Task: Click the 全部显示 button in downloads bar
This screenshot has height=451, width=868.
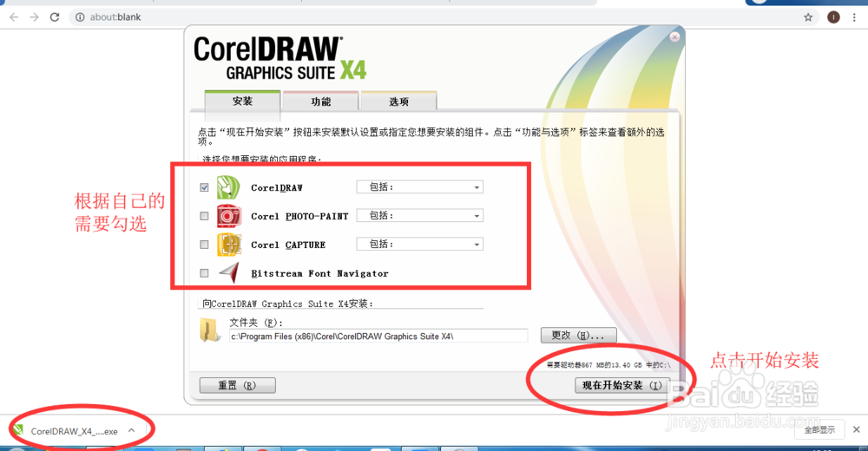Action: click(x=820, y=430)
